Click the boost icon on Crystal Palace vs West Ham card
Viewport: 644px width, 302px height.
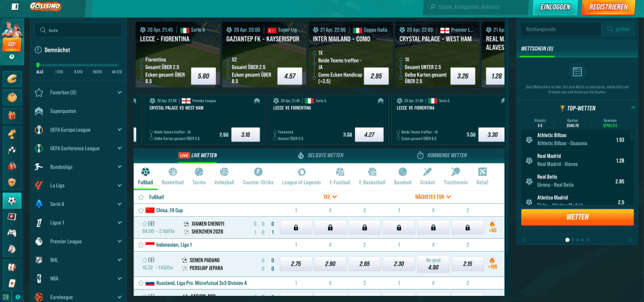257,101
